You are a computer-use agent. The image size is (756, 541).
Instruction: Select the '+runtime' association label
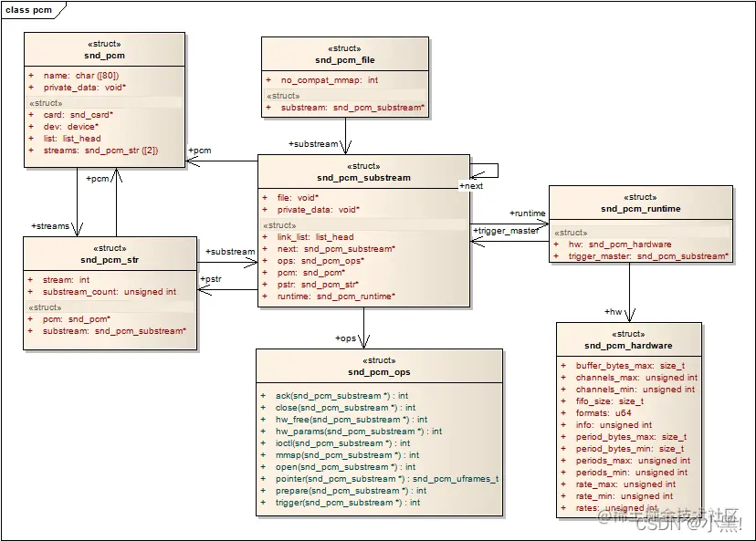(528, 213)
